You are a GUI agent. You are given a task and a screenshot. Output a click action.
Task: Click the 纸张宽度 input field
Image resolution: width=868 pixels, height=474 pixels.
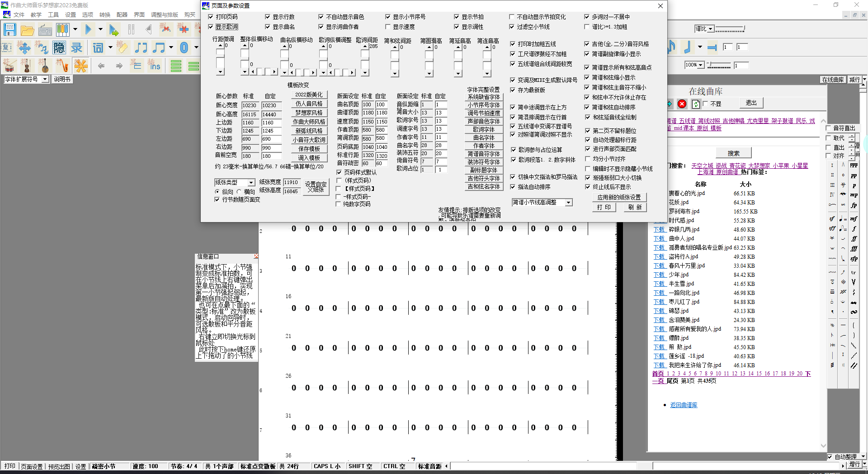[x=292, y=182]
